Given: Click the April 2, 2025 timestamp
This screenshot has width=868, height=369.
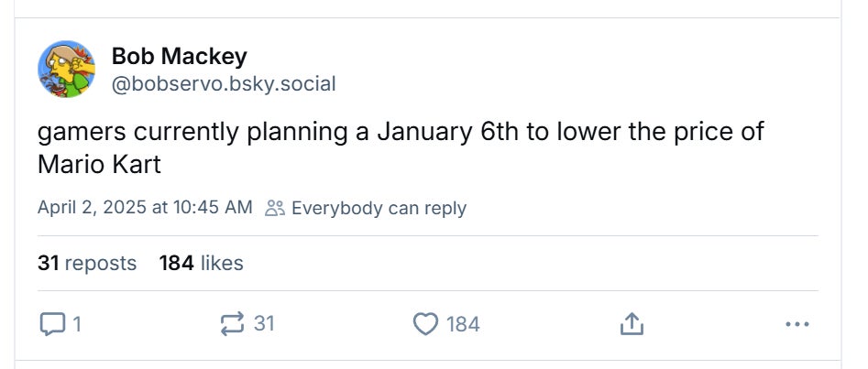Looking at the screenshot, I should pyautogui.click(x=144, y=208).
